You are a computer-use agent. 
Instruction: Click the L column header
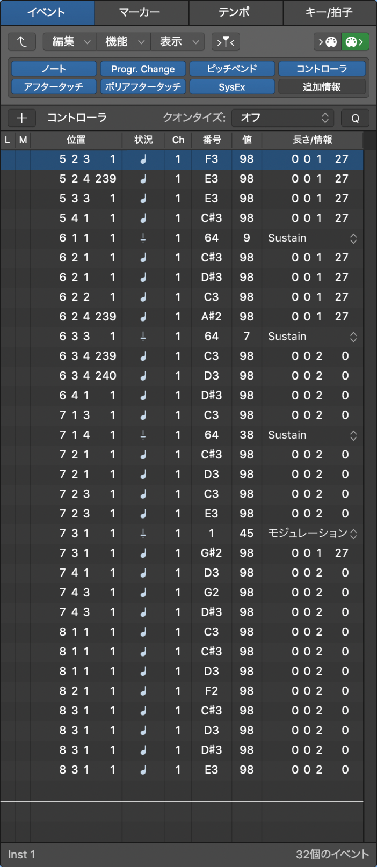click(x=8, y=140)
